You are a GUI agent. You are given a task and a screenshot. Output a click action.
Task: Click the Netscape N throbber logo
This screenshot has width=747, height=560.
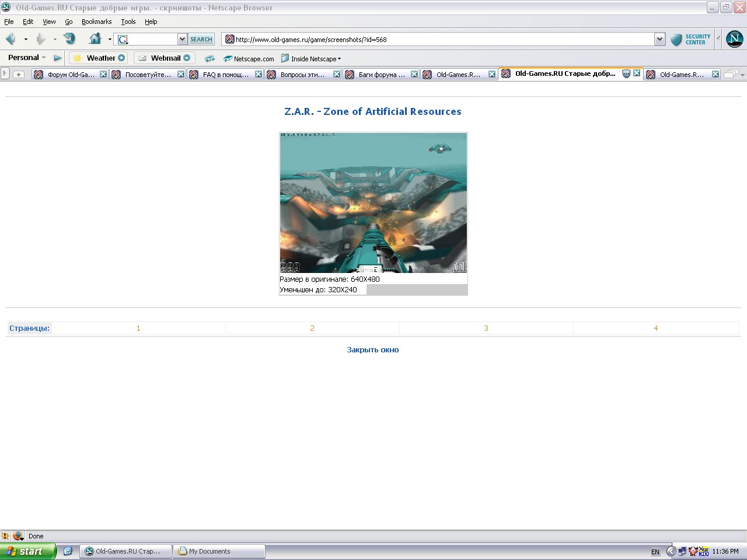734,39
